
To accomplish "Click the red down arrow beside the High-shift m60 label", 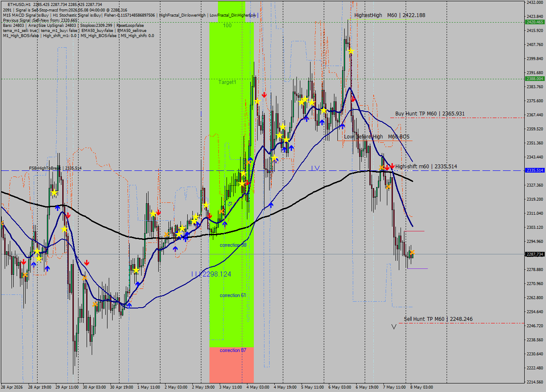I will (392, 165).
